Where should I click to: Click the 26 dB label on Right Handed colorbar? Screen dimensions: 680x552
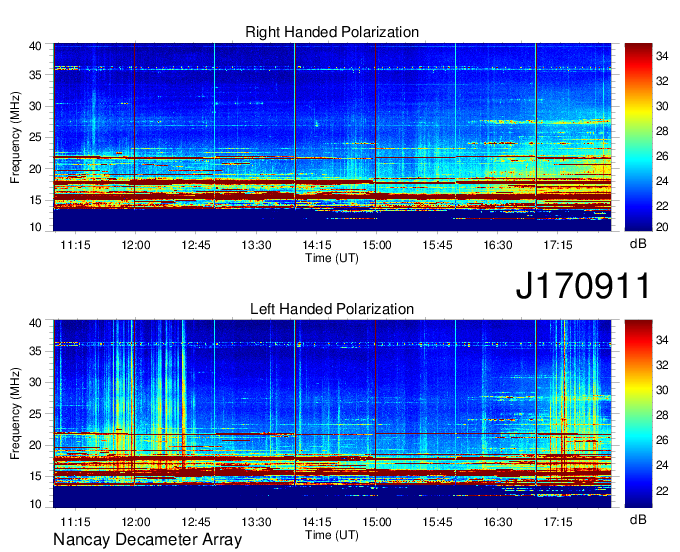click(662, 156)
